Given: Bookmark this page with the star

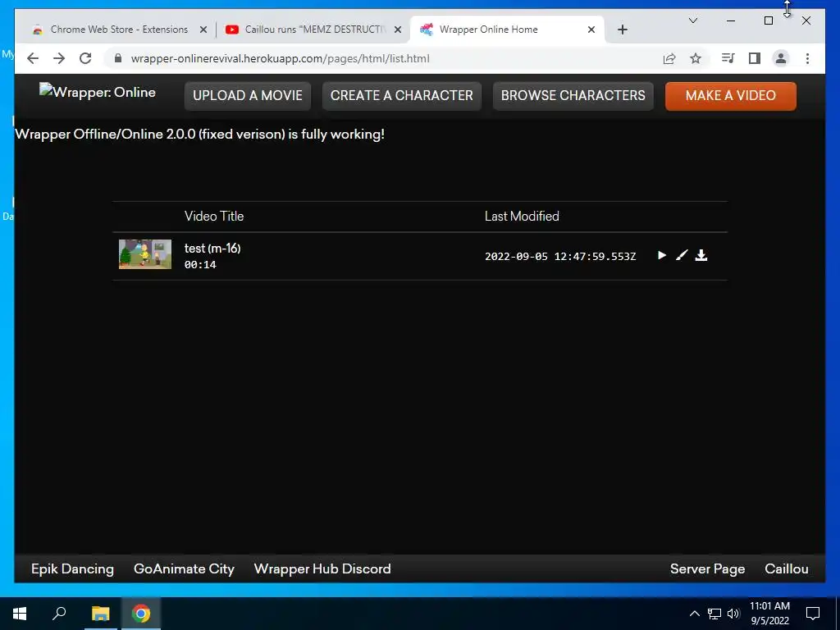Looking at the screenshot, I should (x=696, y=58).
